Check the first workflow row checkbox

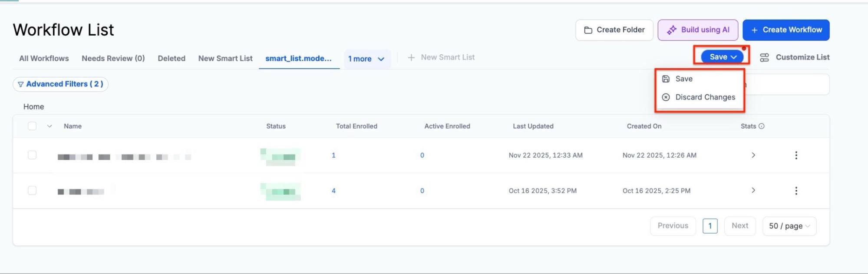(x=32, y=155)
